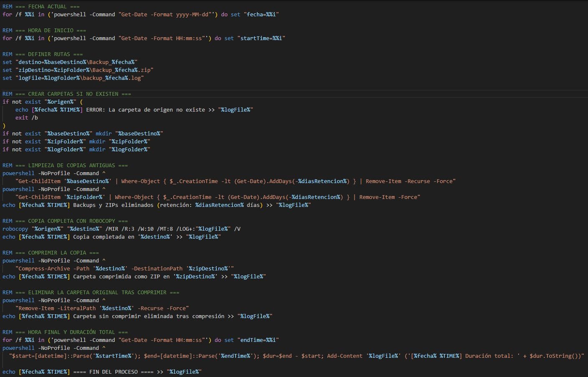Viewport: 588px width, 377px height.
Task: Select the exit /b statement
Action: pos(26,117)
